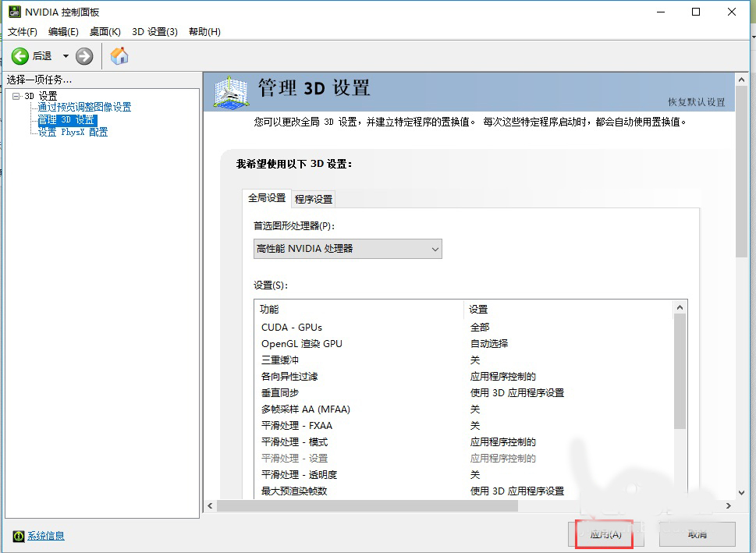Click the 自动选择 value for OpenGL
756x553 pixels.
click(x=489, y=344)
